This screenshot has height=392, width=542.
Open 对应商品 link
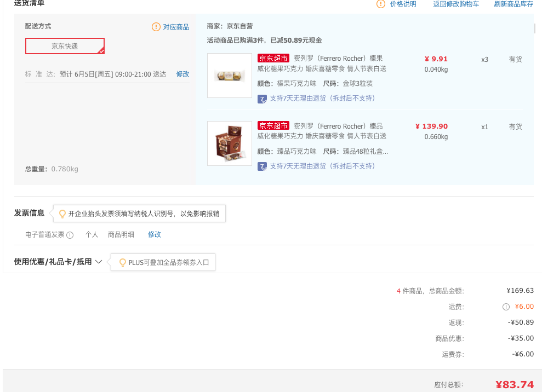(x=176, y=27)
